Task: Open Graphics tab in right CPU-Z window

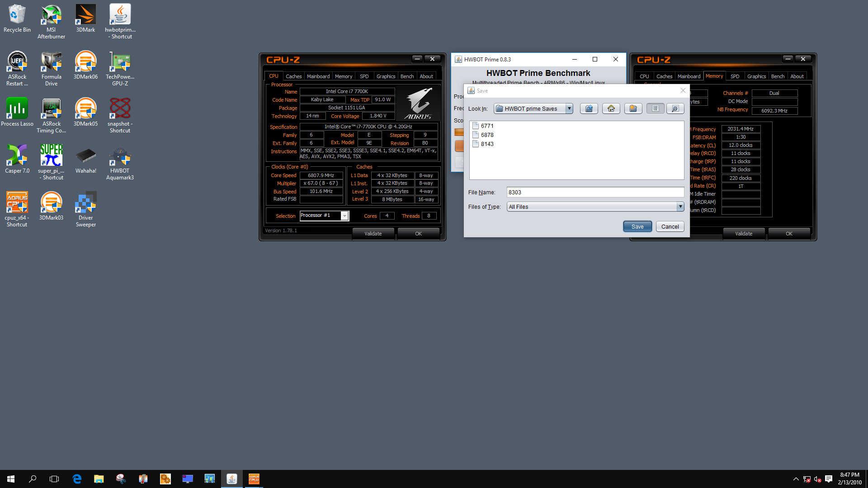Action: point(756,76)
